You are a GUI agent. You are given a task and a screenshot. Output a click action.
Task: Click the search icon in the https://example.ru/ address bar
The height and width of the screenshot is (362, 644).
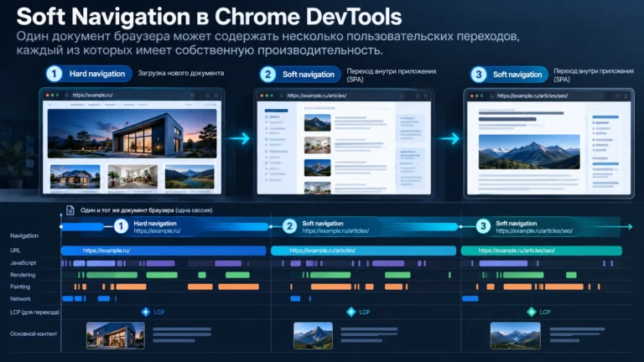[67, 96]
